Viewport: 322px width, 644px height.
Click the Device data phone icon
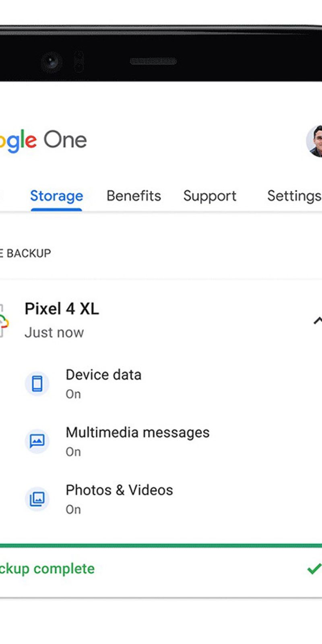point(37,384)
